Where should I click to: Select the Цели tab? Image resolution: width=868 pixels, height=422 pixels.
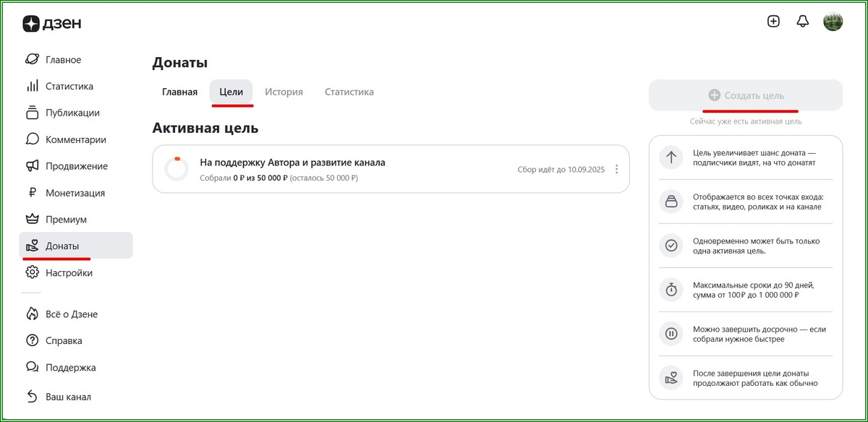[231, 92]
